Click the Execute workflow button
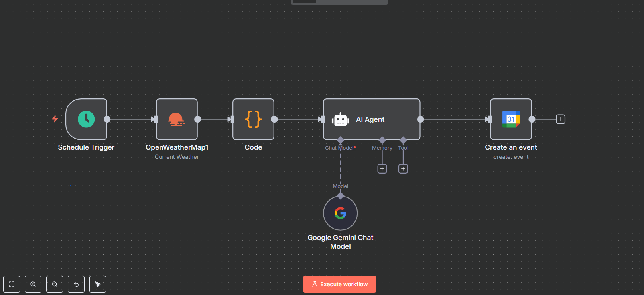Image resolution: width=644 pixels, height=295 pixels. 339,284
